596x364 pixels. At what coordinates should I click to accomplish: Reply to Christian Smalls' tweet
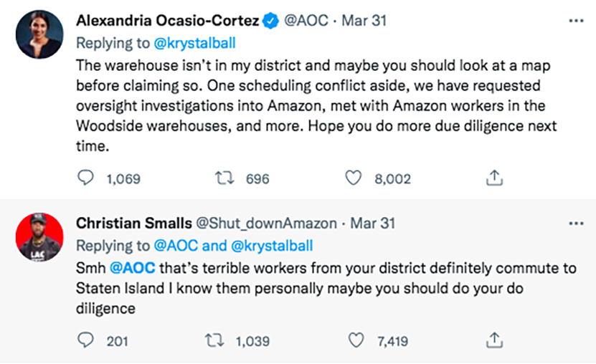coord(86,341)
